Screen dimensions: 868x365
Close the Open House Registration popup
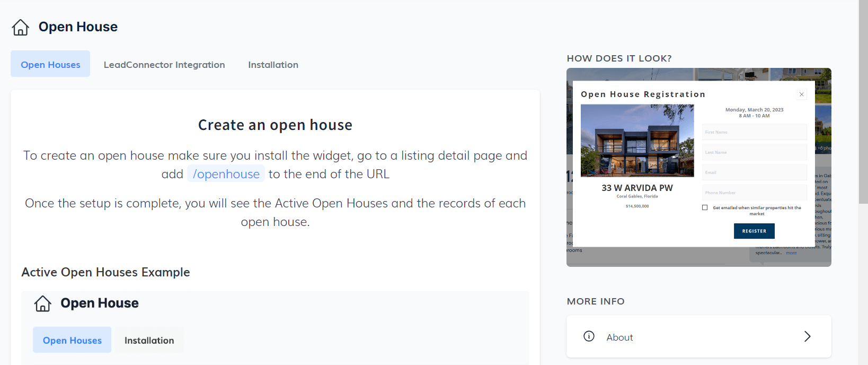coord(802,94)
